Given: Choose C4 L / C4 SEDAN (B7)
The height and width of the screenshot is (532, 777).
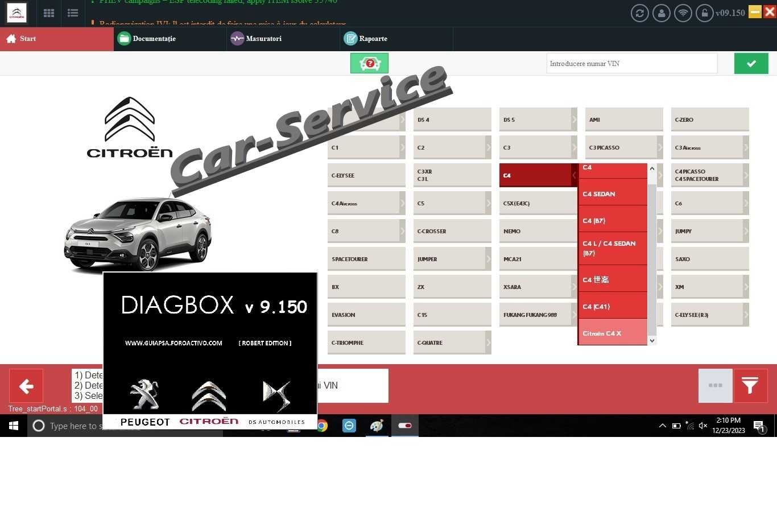Looking at the screenshot, I should coord(613,249).
